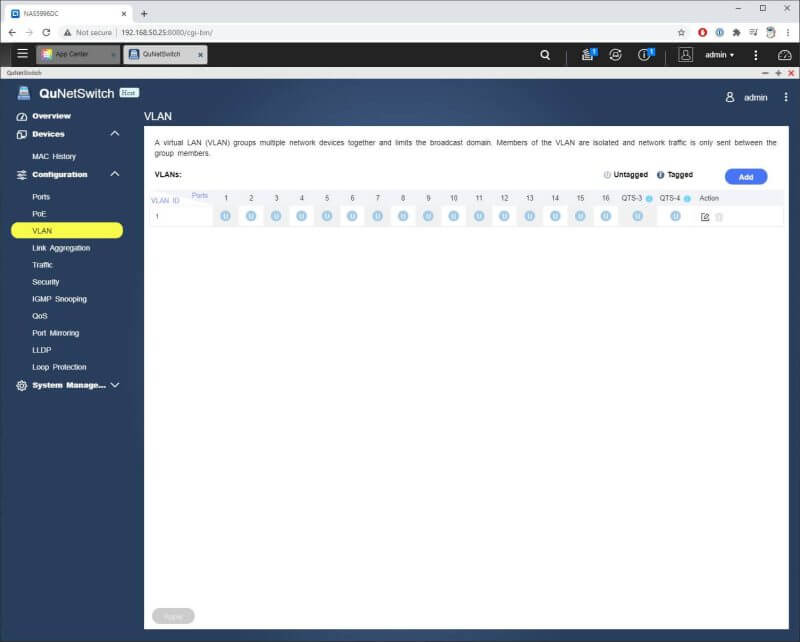This screenshot has width=800, height=642.
Task: Open background tasks icon in QTS bar
Action: [x=588, y=55]
